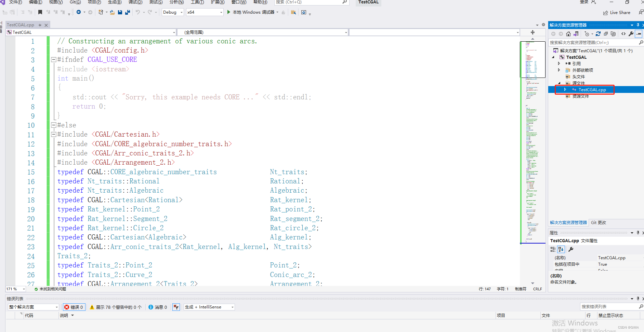Open the Debug configuration dropdown

[x=173, y=12]
